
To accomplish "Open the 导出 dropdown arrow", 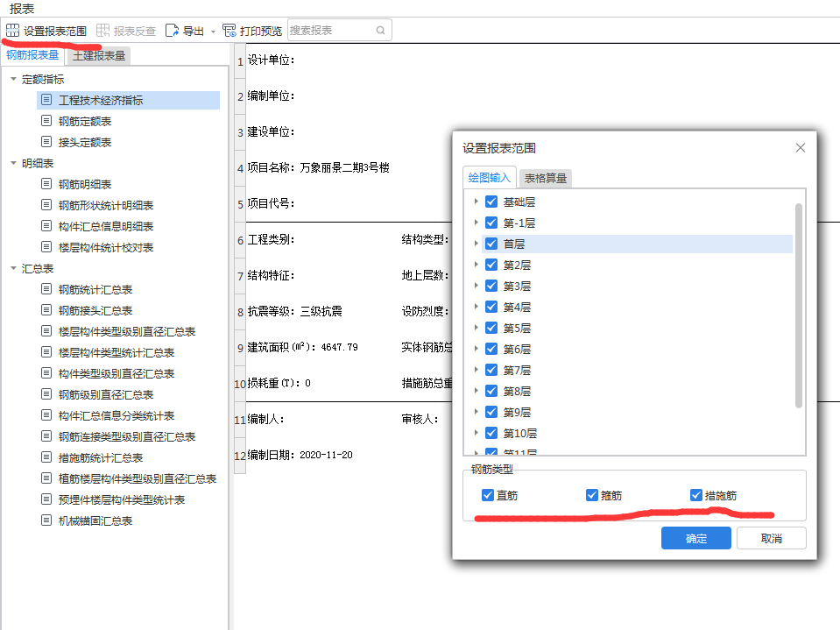I will (x=213, y=32).
